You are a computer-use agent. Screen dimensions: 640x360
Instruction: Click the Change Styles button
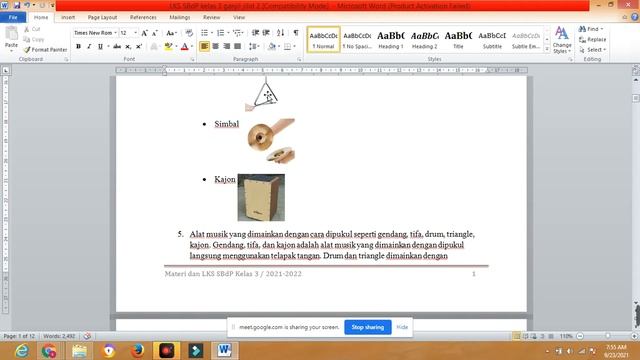pos(562,40)
